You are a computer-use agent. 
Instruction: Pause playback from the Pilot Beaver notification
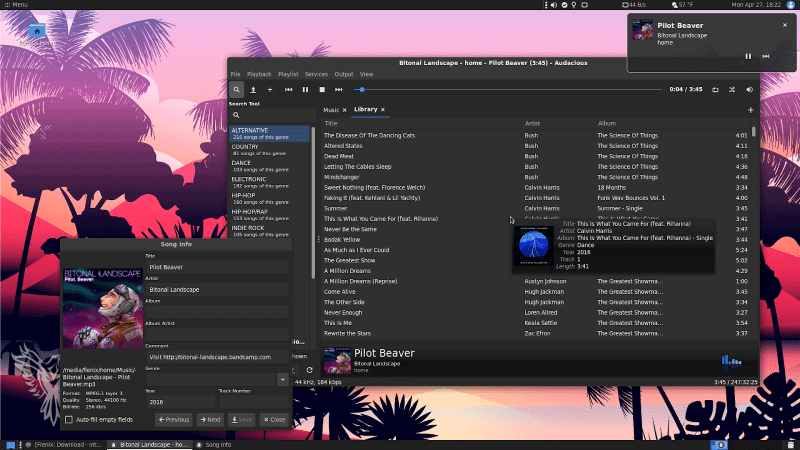click(748, 57)
